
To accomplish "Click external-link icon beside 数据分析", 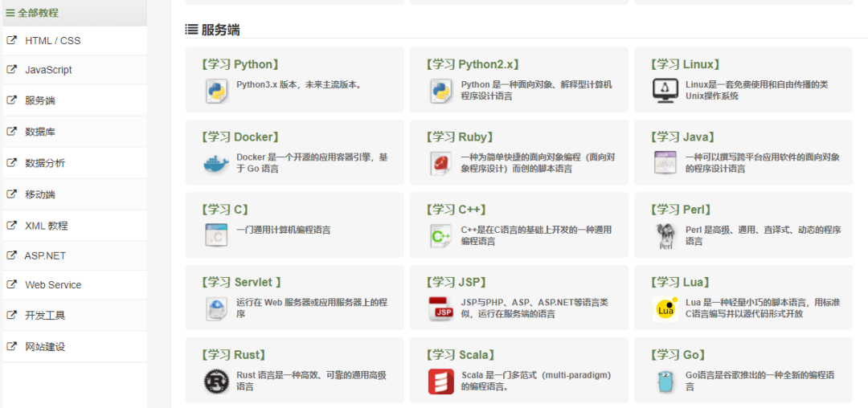I will click(x=11, y=162).
